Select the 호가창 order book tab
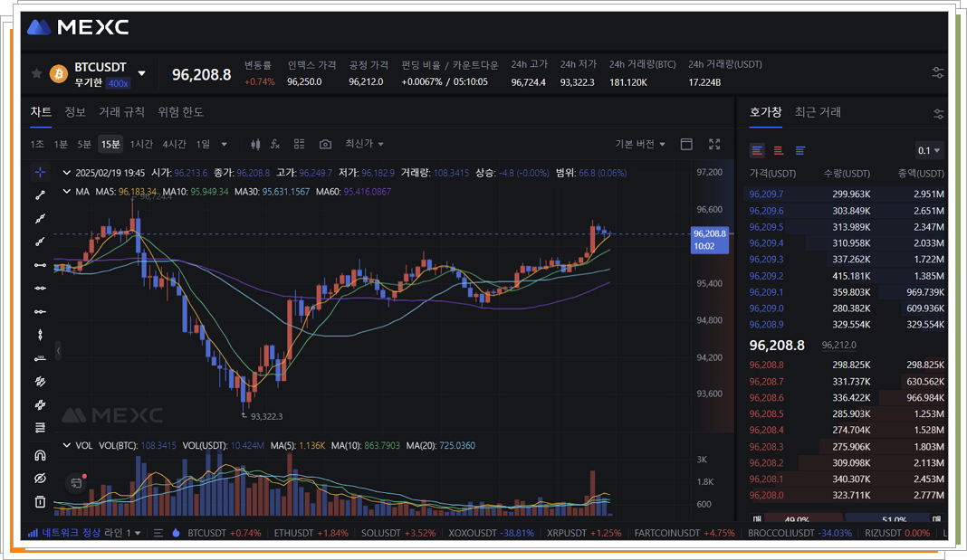Image resolution: width=967 pixels, height=560 pixels. pos(765,112)
